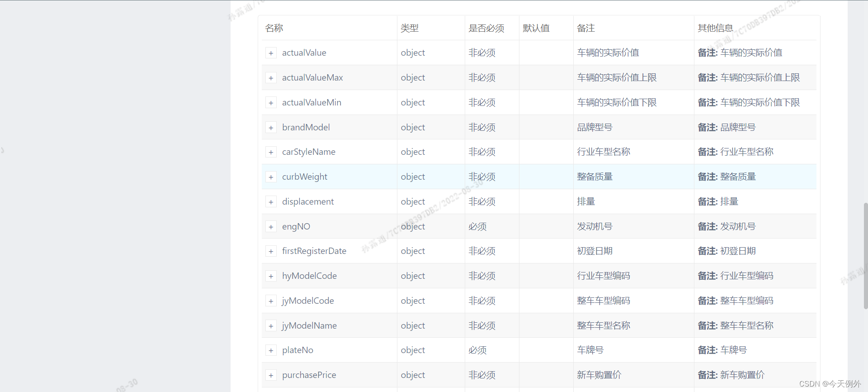Select the plateNo field name
Viewport: 868px width, 392px height.
[x=297, y=350]
